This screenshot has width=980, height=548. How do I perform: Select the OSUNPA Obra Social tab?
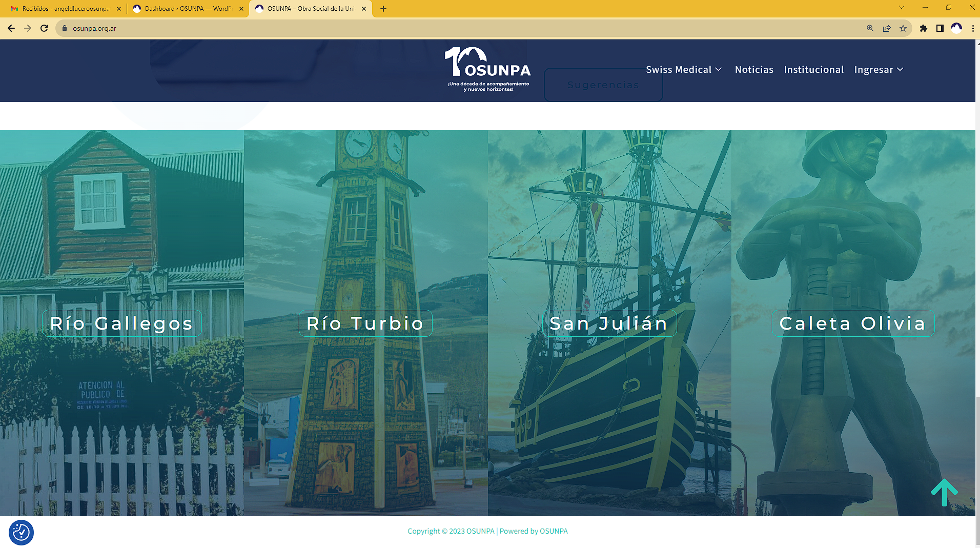point(311,9)
